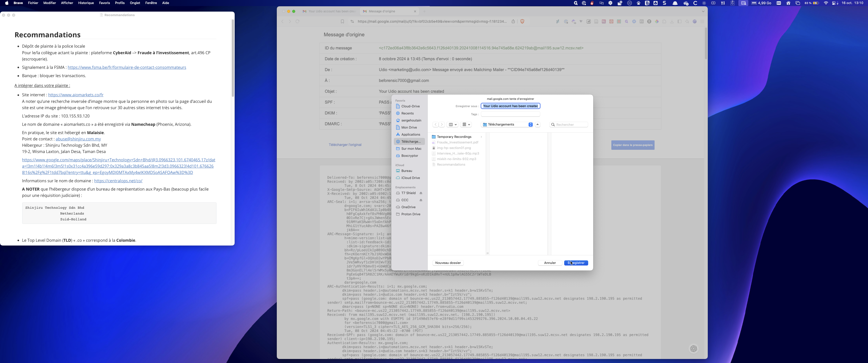Click the mixkit-no-limits-932.mp3 file

(x=456, y=159)
